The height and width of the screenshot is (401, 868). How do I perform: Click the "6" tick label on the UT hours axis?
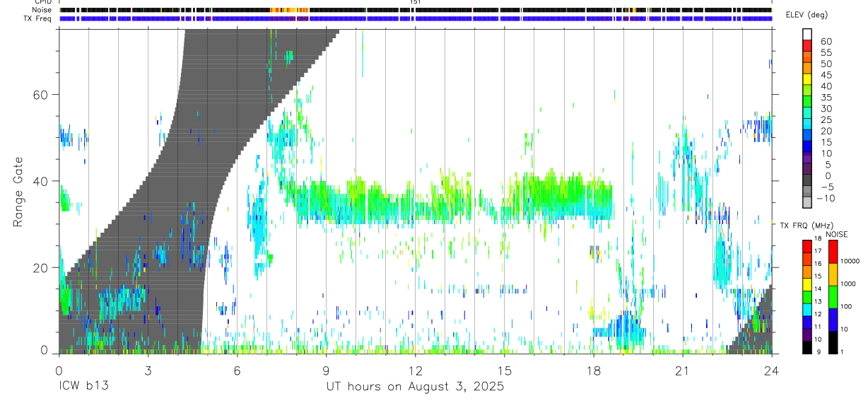click(x=237, y=371)
